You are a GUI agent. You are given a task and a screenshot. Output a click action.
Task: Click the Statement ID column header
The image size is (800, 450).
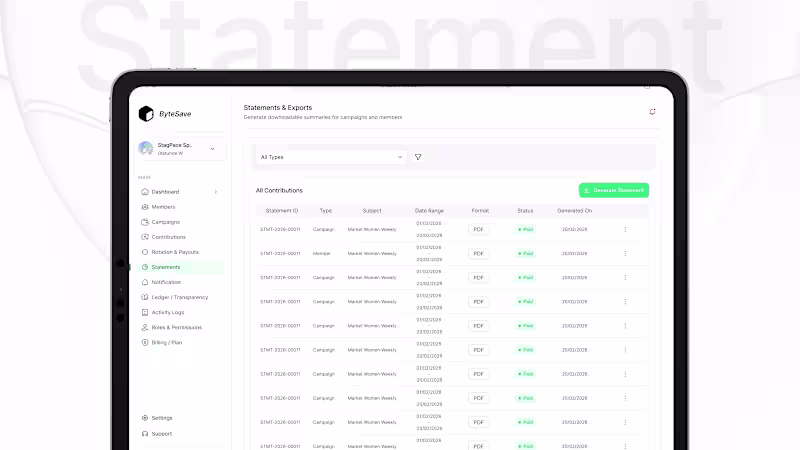tap(282, 211)
